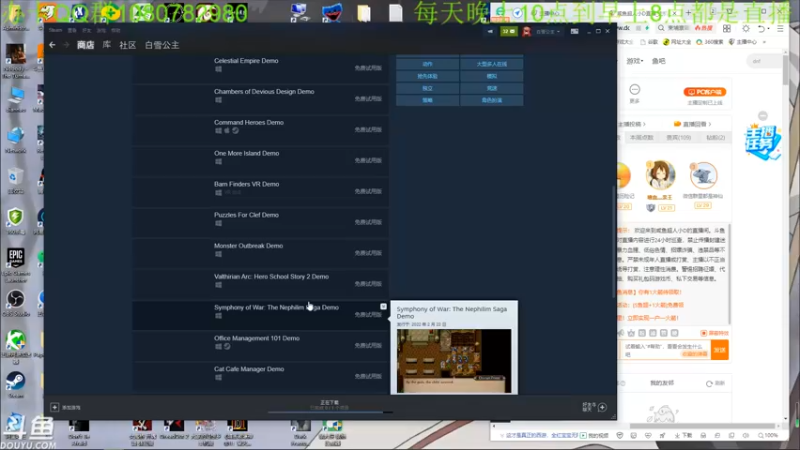This screenshot has width=800, height=450.
Task: Expand the 游戏 dropdown on Douyu
Action: tap(635, 61)
